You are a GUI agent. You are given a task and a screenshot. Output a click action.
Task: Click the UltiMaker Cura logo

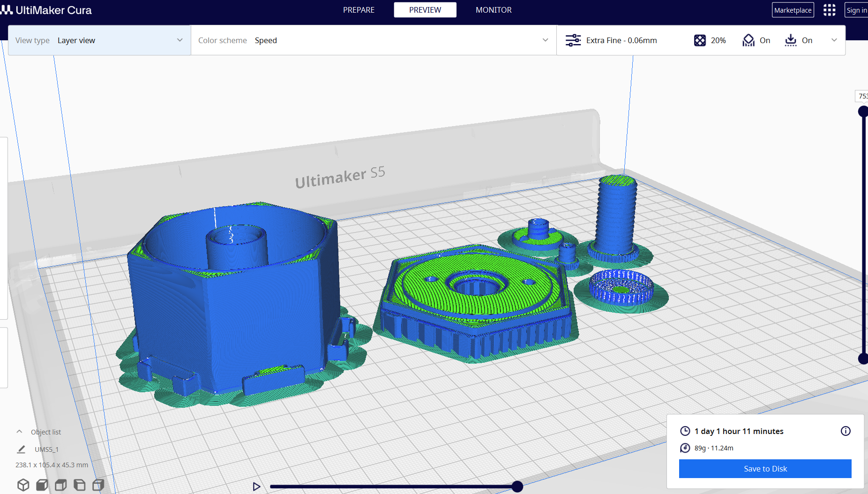click(x=46, y=10)
